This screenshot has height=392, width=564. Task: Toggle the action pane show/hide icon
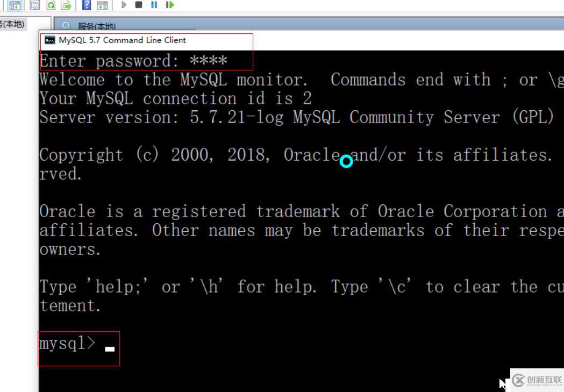[102, 5]
